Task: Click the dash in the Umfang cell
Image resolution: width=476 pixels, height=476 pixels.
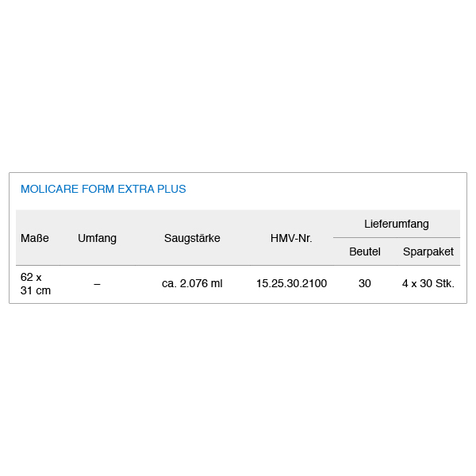Action: click(97, 284)
